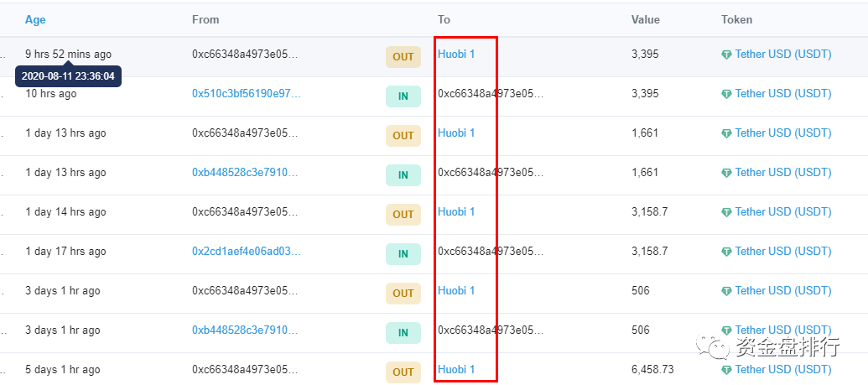Click the Tether icon in the 9 hrs 52 mins row

[x=726, y=55]
